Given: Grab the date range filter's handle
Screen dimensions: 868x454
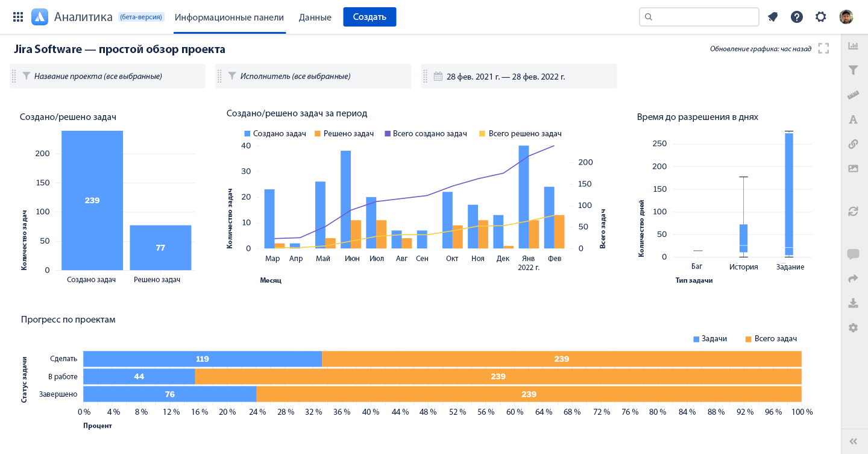Looking at the screenshot, I should click(425, 76).
